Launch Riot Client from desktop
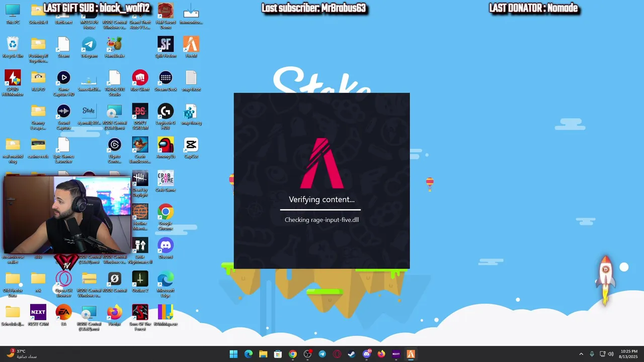 (x=140, y=80)
